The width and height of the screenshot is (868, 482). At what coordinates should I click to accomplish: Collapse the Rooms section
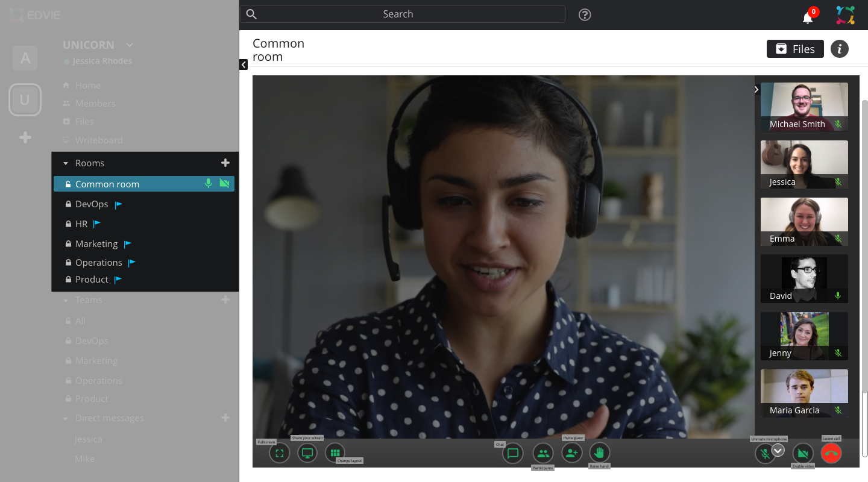point(66,163)
